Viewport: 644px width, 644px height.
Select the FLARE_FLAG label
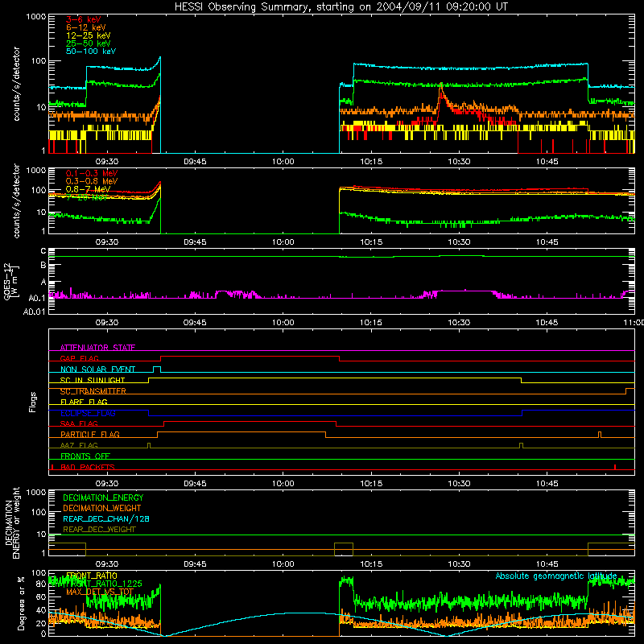(x=84, y=402)
